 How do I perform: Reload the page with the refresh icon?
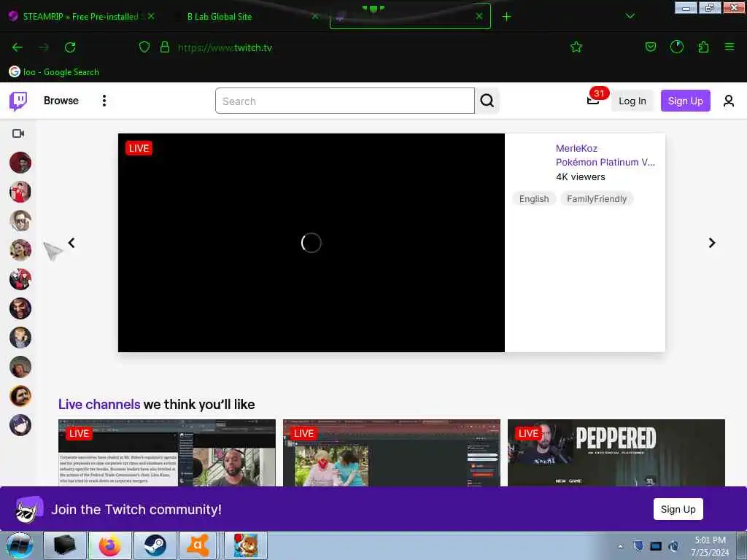point(70,47)
